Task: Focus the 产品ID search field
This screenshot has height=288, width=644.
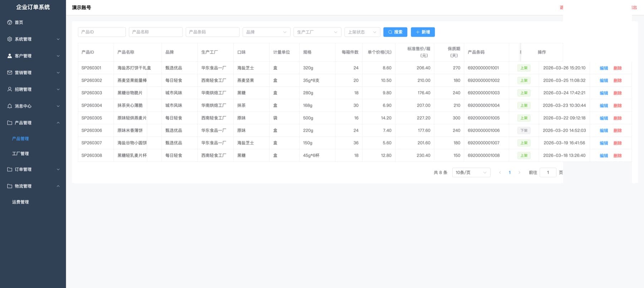Action: [x=102, y=32]
